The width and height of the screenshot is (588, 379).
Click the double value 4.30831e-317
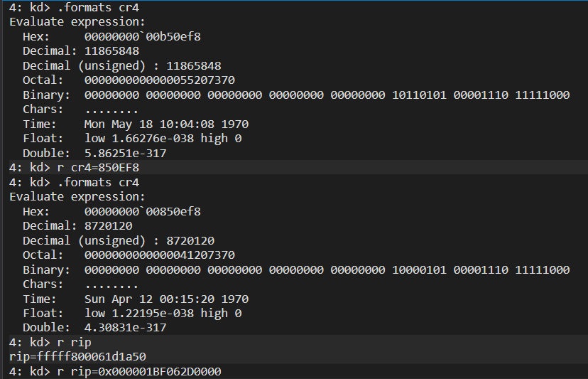point(125,328)
